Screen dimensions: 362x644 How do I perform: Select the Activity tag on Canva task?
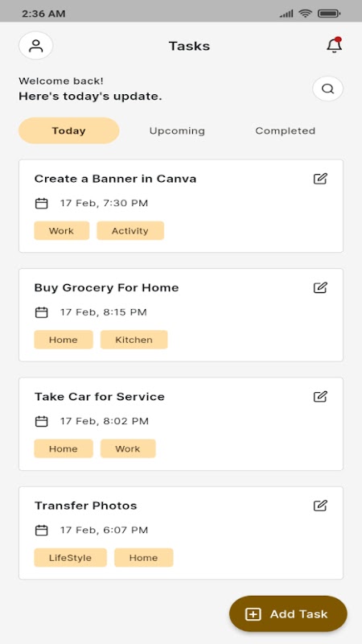click(x=130, y=231)
